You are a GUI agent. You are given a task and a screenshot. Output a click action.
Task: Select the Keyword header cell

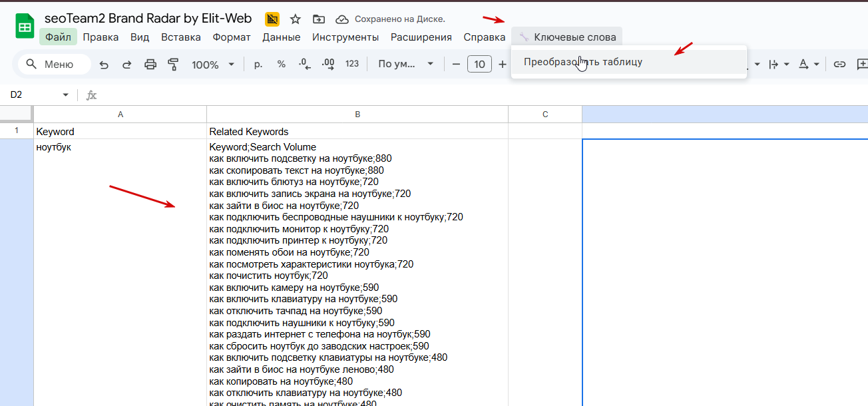tap(120, 131)
